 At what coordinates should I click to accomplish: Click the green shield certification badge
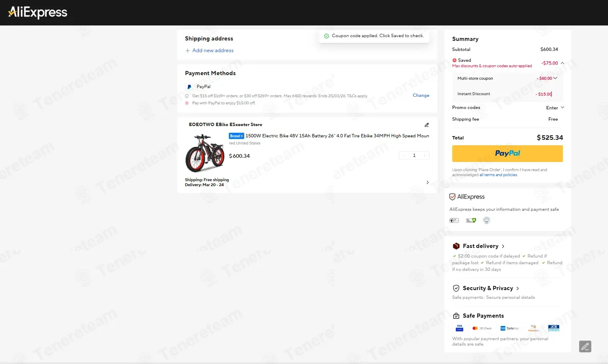pyautogui.click(x=471, y=220)
